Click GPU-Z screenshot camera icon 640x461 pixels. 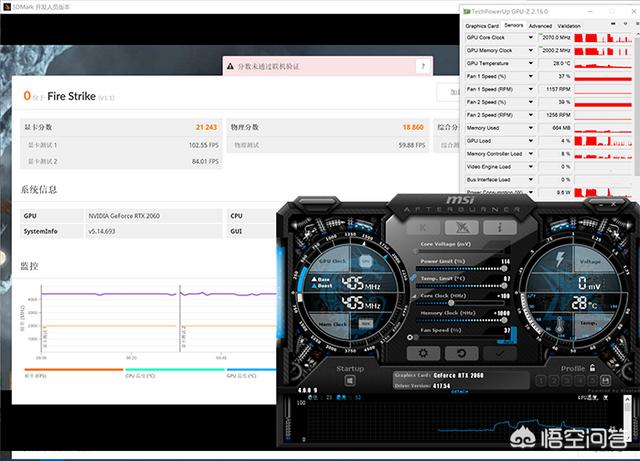tap(613, 24)
